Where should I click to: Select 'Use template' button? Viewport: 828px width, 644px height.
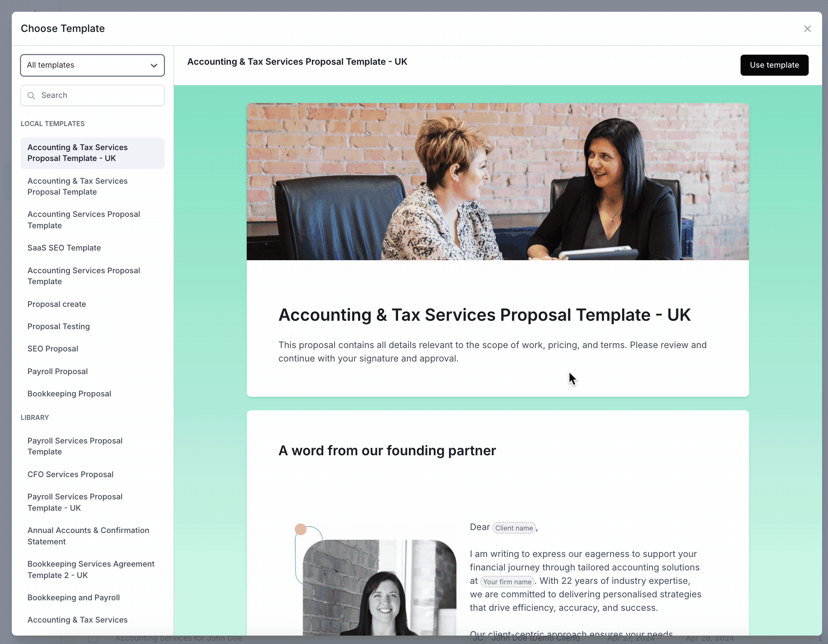point(774,65)
